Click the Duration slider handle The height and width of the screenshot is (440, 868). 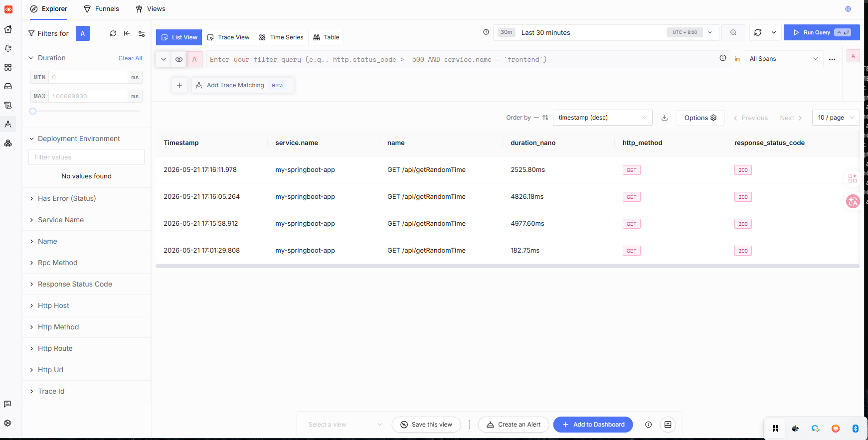click(33, 111)
